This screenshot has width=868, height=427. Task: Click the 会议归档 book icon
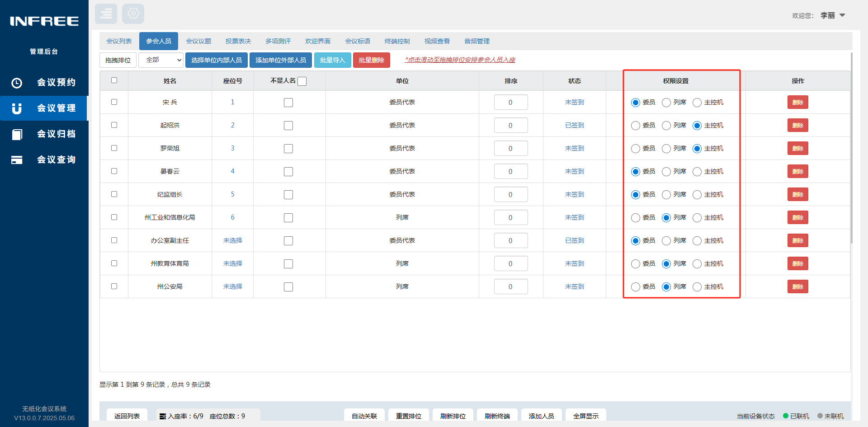point(17,134)
